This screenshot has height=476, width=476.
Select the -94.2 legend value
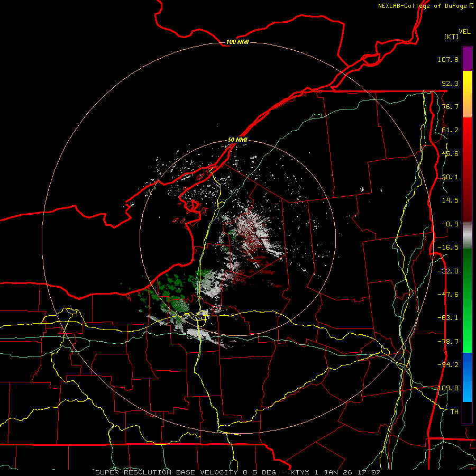[448, 365]
